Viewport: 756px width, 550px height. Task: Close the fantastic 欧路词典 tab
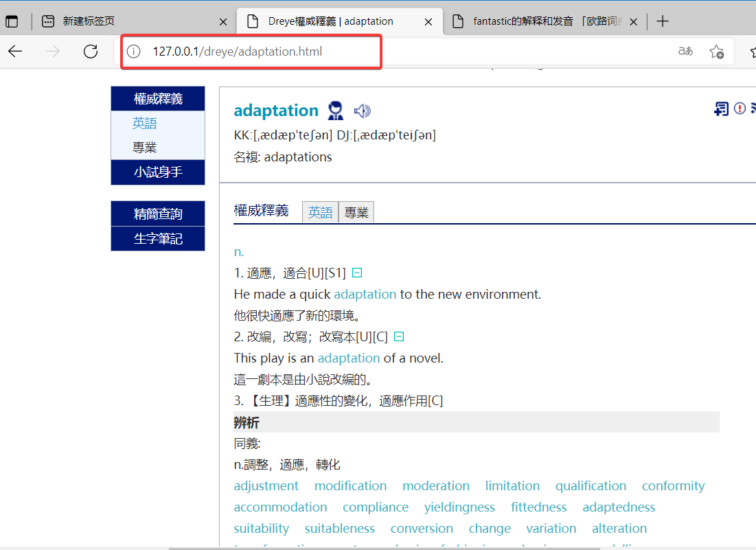pos(634,22)
